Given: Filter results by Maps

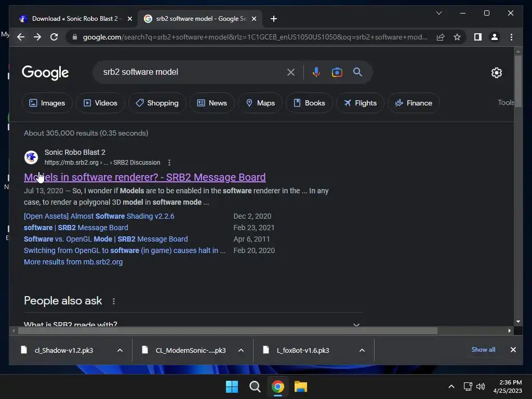Looking at the screenshot, I should (x=260, y=103).
